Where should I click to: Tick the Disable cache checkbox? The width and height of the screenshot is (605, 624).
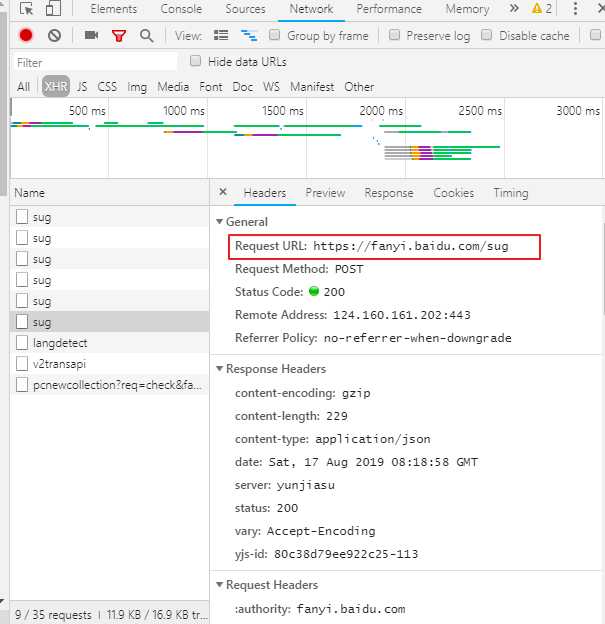[x=486, y=35]
